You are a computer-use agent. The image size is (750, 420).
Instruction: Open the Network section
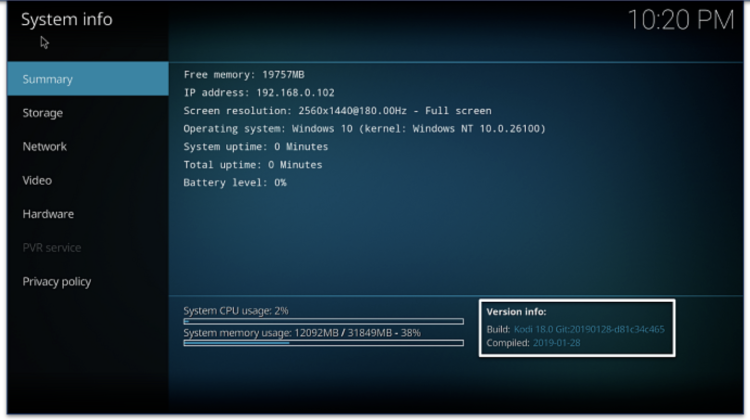click(x=88, y=146)
